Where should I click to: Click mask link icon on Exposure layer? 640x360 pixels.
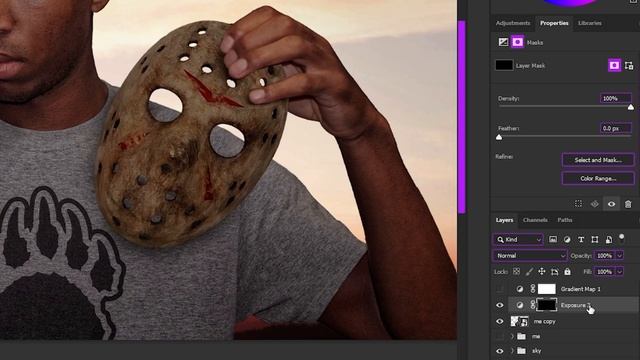pyautogui.click(x=532, y=305)
